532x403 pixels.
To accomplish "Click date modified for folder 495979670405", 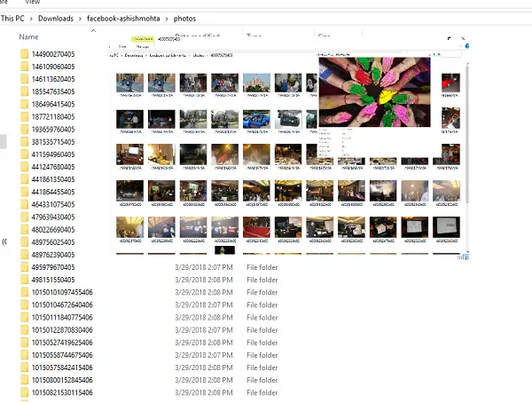I will coord(204,267).
